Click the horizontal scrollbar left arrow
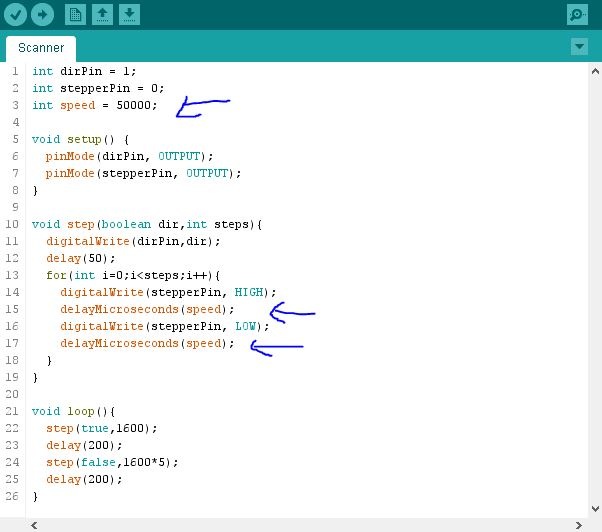Screen dimensions: 602x532 pyautogui.click(x=34, y=525)
